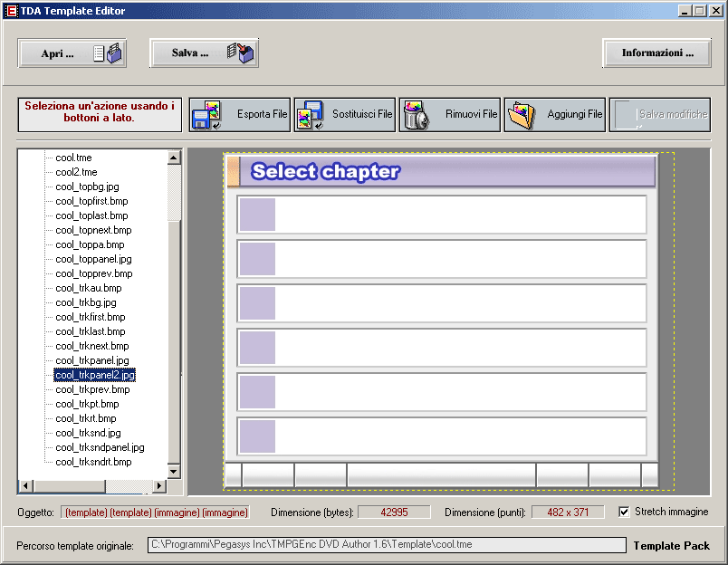Select cool.tme in the file tree
The height and width of the screenshot is (565, 728).
point(73,158)
